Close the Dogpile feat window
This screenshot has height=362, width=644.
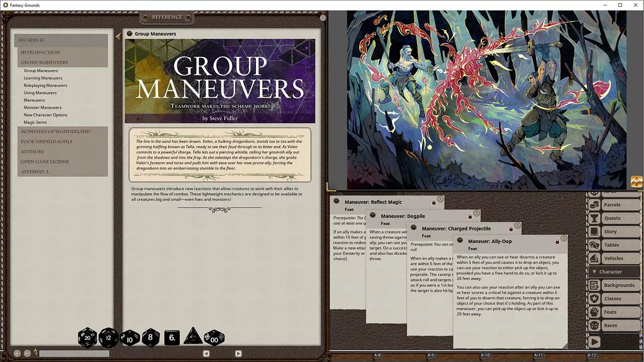click(476, 213)
